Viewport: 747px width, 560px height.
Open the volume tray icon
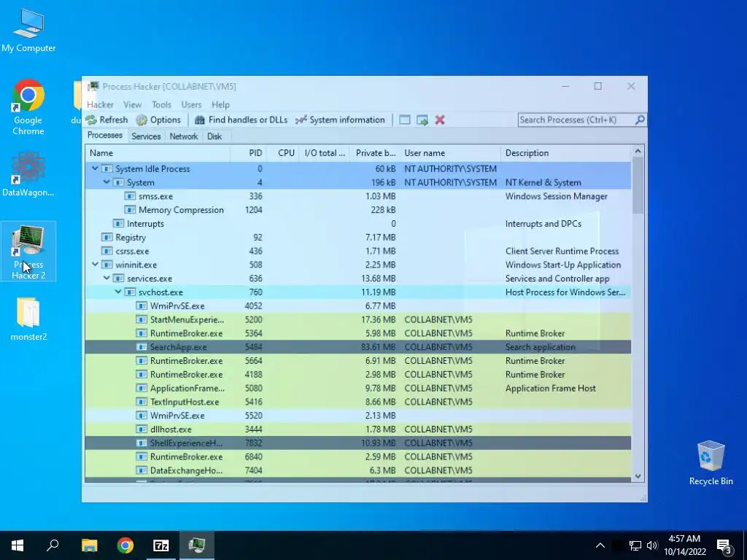point(652,545)
